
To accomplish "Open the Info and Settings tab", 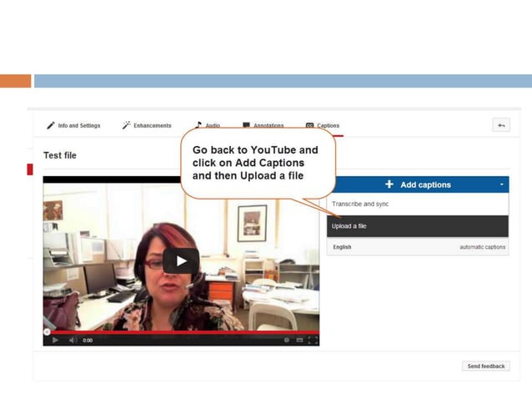I will [73, 126].
